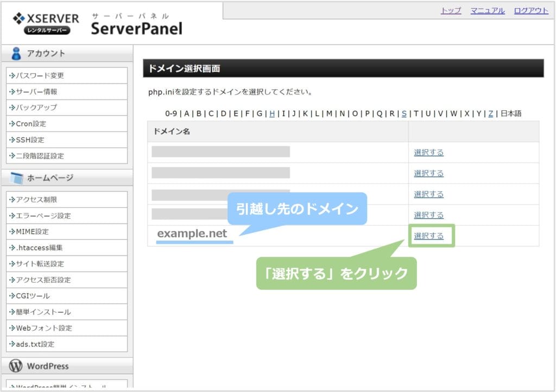Open 二段階認証設定 menu item
The height and width of the screenshot is (392, 556).
pyautogui.click(x=67, y=156)
